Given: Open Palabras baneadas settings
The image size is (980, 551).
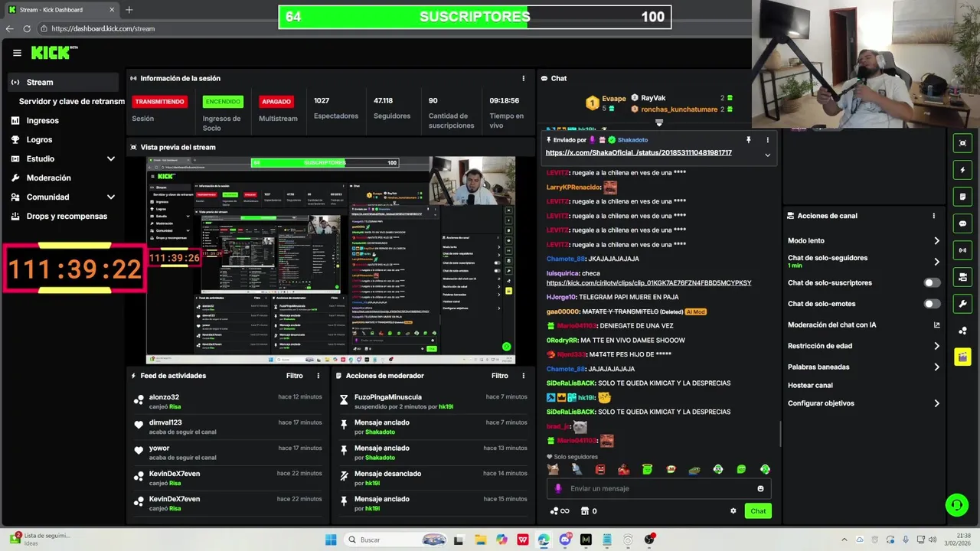Looking at the screenshot, I should coord(864,367).
